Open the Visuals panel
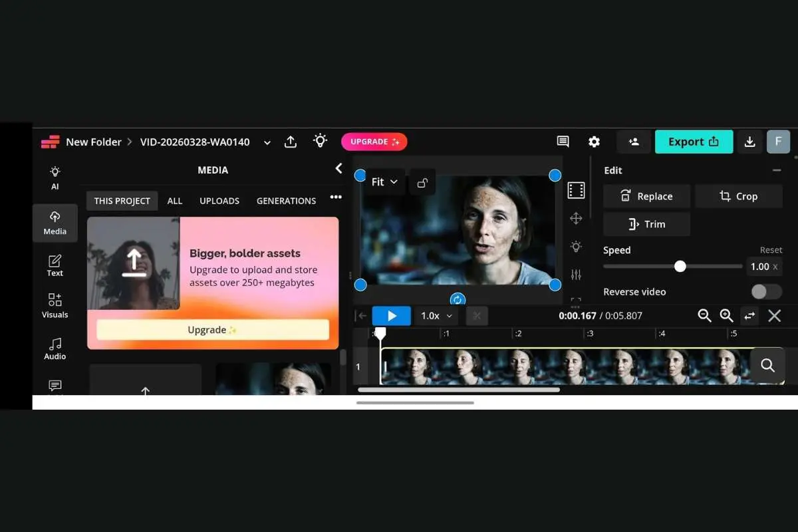This screenshot has width=798, height=532. (55, 306)
